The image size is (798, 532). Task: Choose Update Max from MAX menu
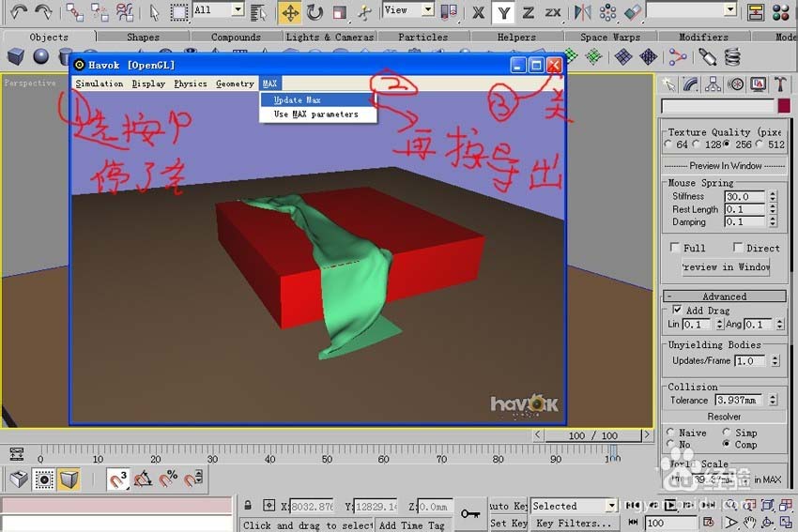[x=317, y=99]
